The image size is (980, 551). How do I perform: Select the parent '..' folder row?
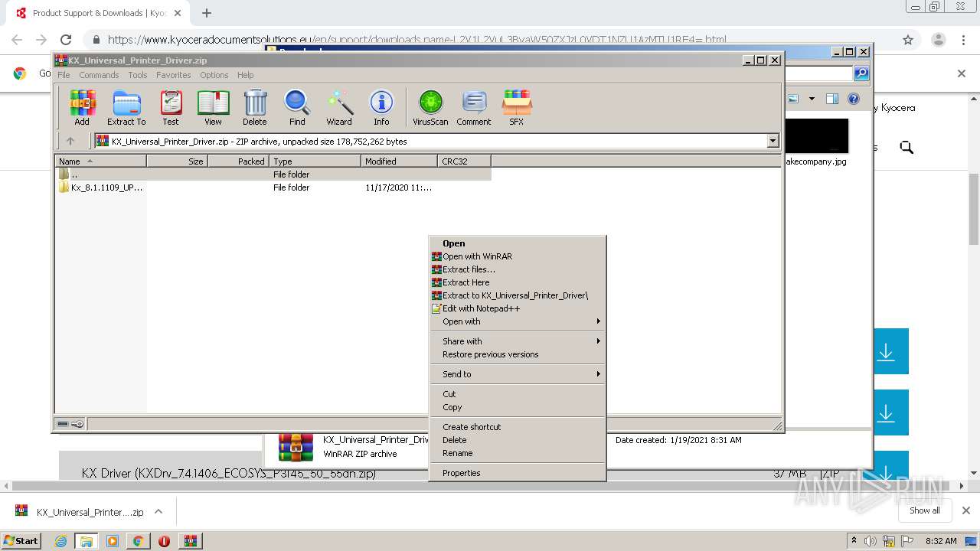coord(273,174)
